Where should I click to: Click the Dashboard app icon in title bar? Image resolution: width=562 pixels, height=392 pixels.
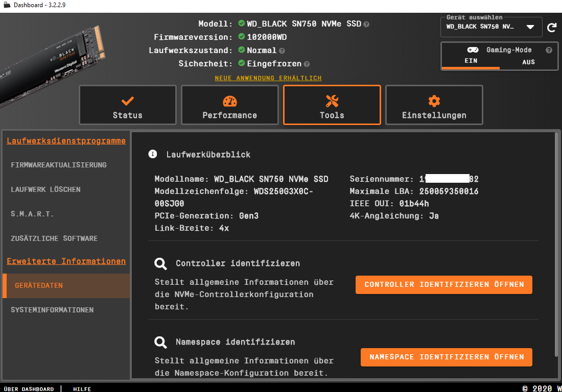click(x=7, y=5)
